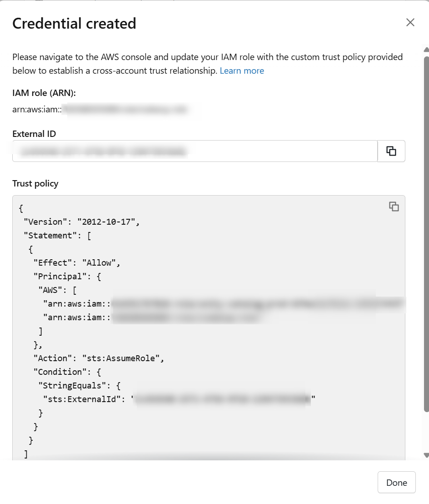Click the dialog's vertical scrollbar thumb
The image size is (429, 504).
coord(426,227)
